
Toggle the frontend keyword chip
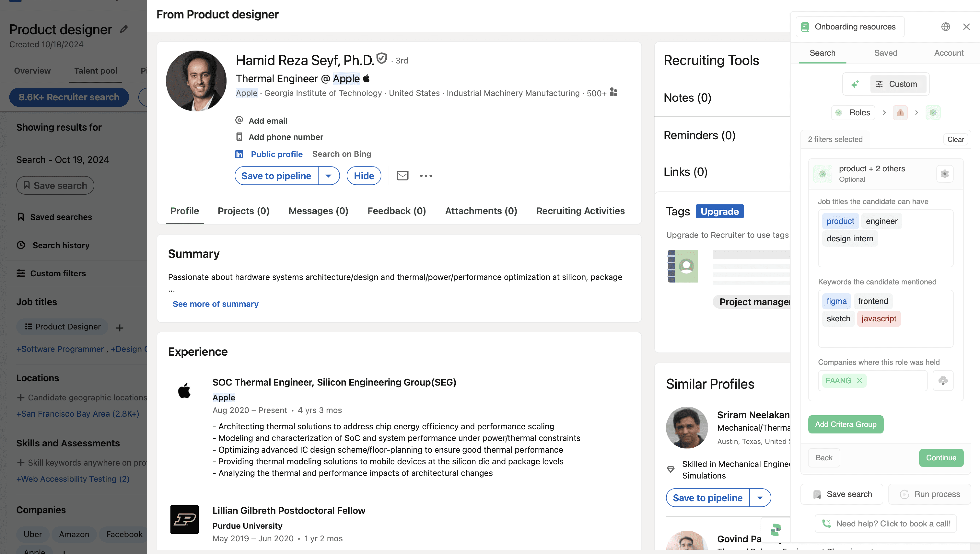(873, 301)
